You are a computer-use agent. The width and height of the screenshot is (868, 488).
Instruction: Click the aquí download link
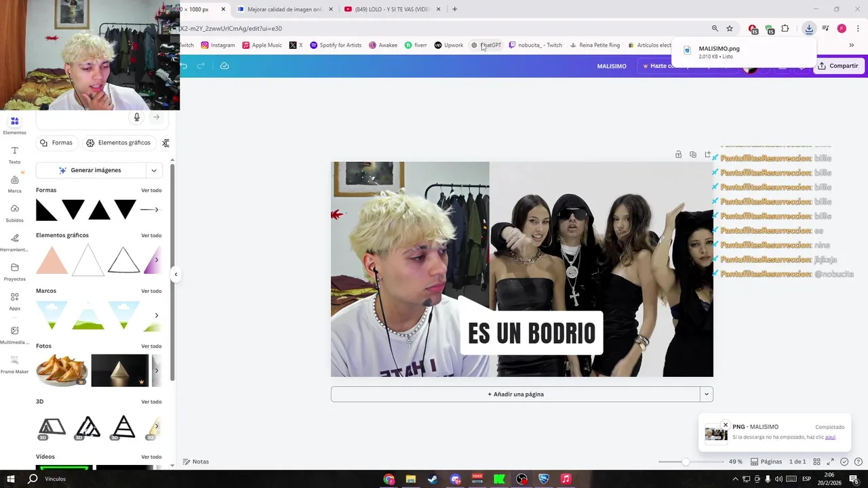point(830,437)
